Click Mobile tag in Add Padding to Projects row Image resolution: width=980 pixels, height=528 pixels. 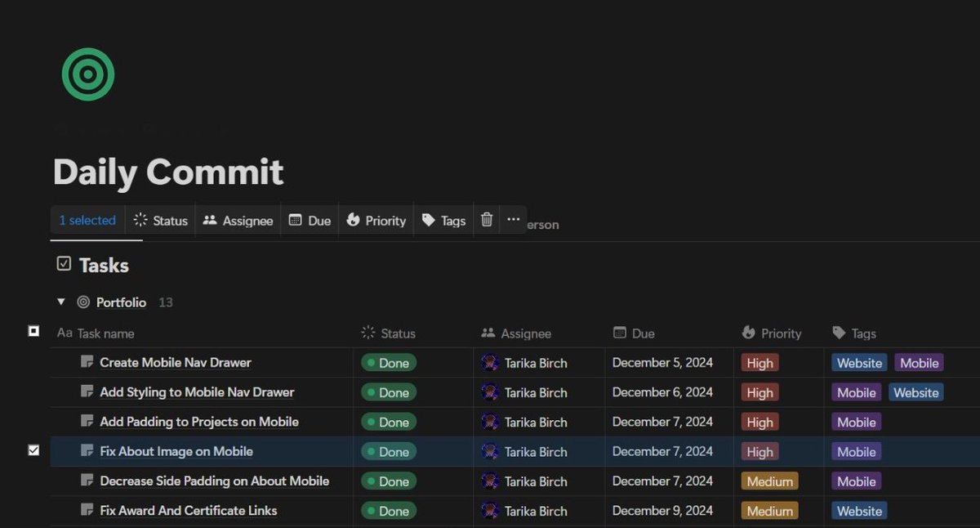[857, 422]
